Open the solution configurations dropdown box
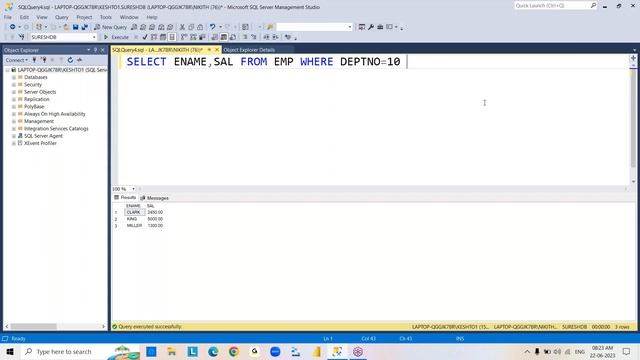Screen dimensions: 640x360 coord(314,27)
